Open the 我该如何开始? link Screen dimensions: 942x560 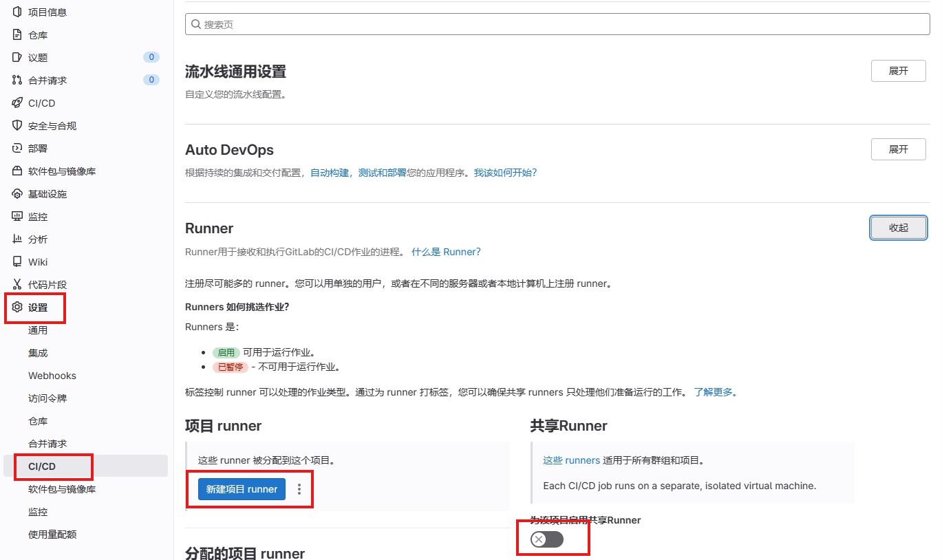tap(505, 173)
